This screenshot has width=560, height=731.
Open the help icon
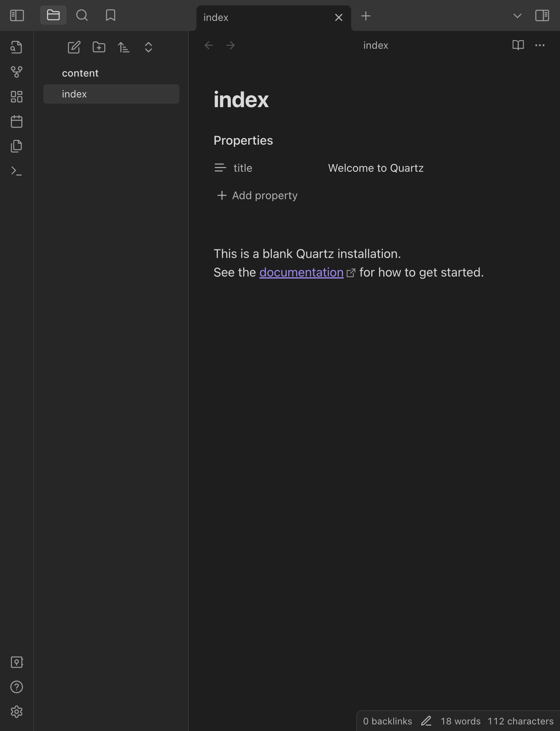17,687
